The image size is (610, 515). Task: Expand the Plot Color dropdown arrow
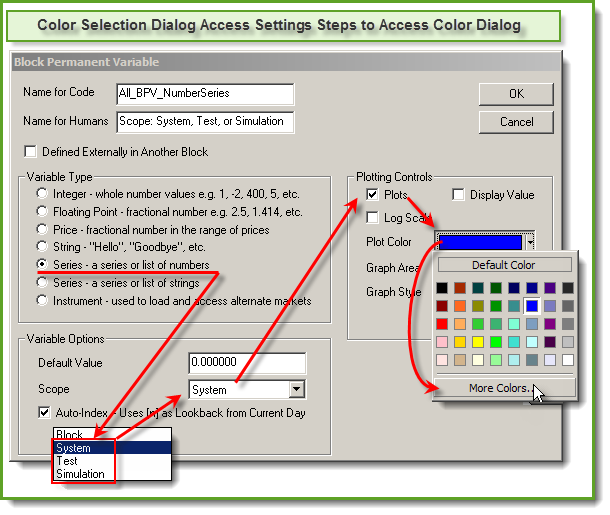[x=530, y=242]
